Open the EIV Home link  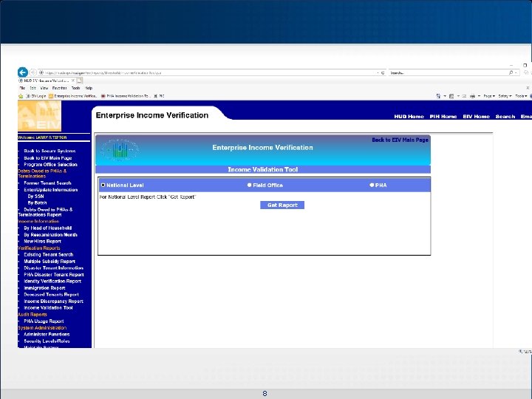(476, 117)
